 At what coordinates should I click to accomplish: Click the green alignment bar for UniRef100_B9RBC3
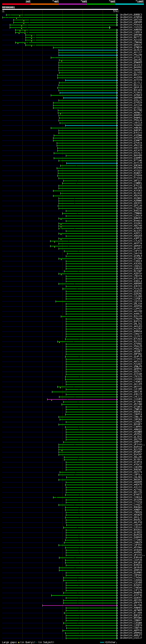62,15
